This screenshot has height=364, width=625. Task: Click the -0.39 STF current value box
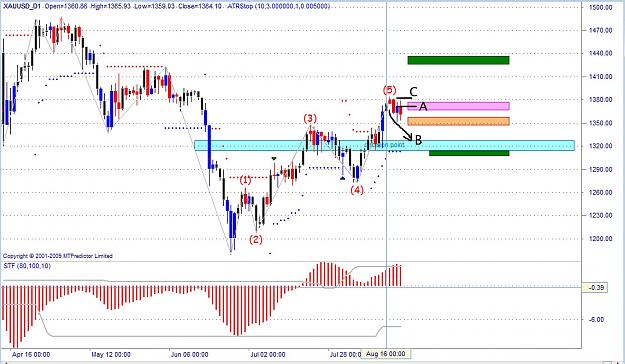click(595, 287)
